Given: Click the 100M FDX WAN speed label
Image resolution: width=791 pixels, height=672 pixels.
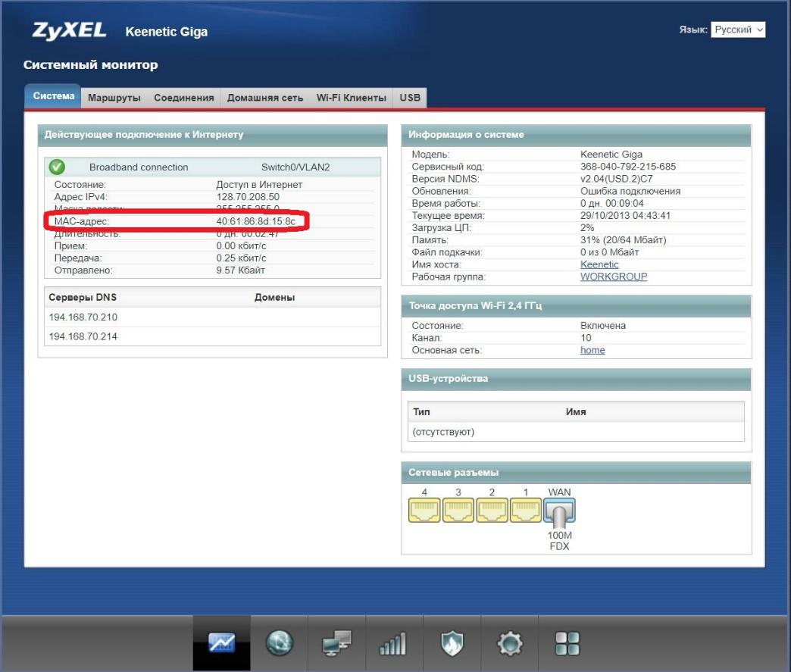Looking at the screenshot, I should [559, 541].
